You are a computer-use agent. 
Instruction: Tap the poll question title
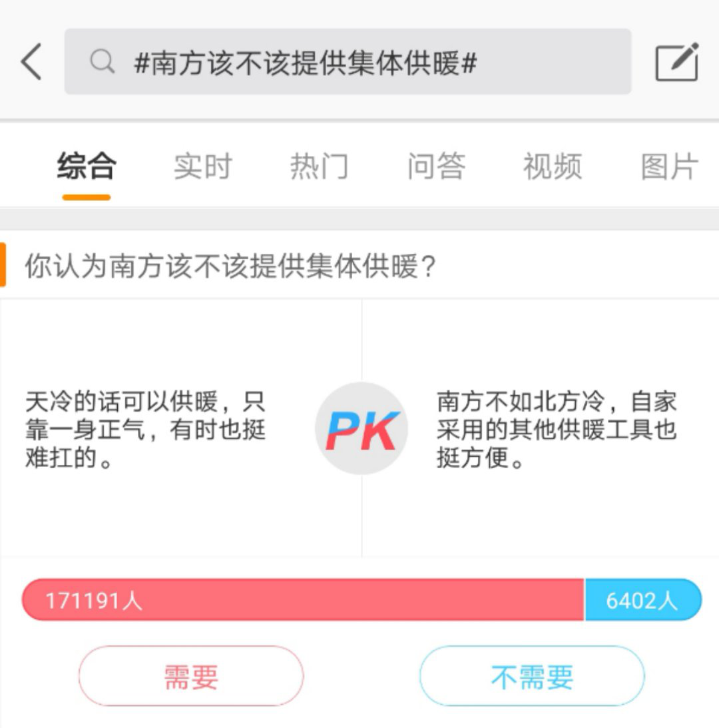coord(230,266)
